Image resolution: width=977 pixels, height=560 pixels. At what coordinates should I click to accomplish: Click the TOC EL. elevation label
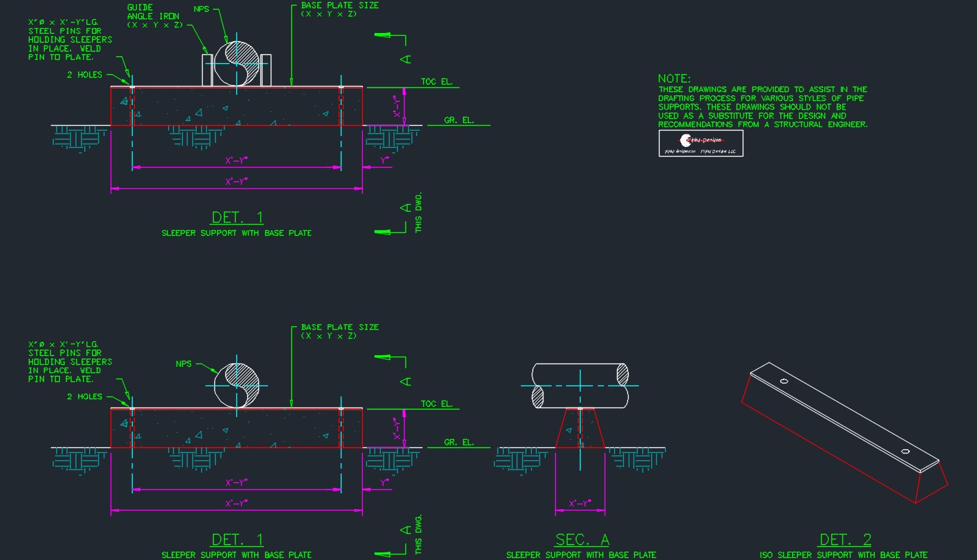coord(438,81)
